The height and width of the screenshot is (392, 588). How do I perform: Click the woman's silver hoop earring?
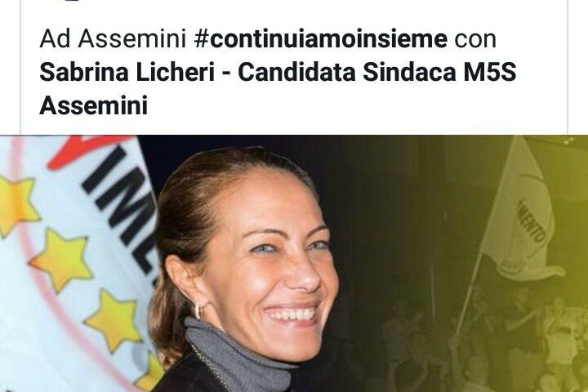pyautogui.click(x=199, y=310)
